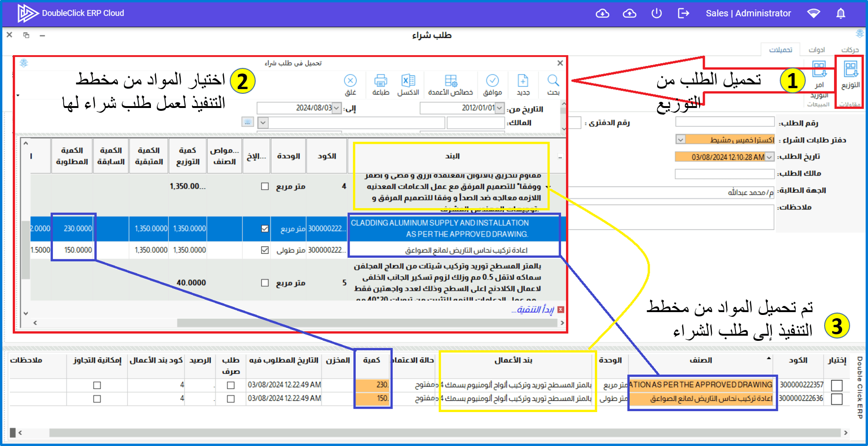
Task: Click the ملاحظات notes text area
Action: click(671, 217)
